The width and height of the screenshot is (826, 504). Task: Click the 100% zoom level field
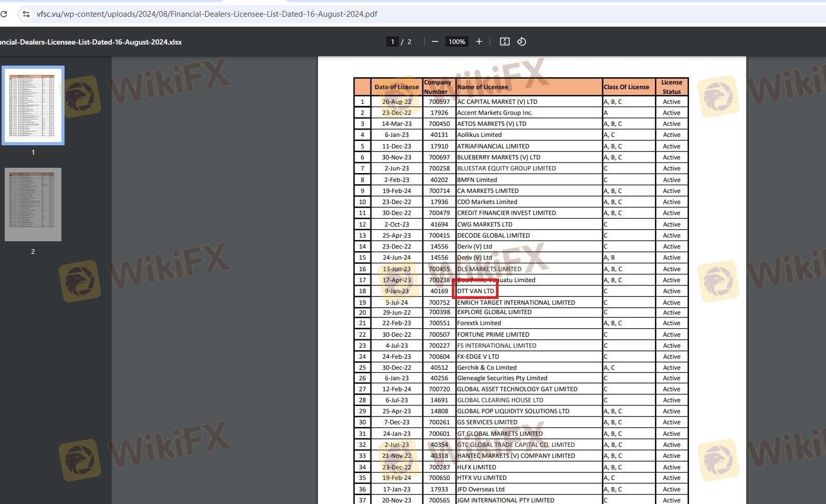click(x=457, y=42)
